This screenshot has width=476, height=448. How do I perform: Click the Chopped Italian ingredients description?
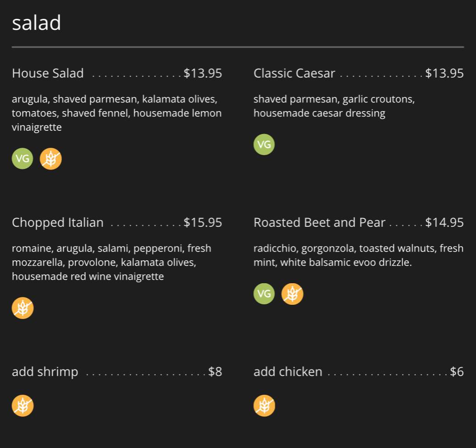tap(111, 262)
